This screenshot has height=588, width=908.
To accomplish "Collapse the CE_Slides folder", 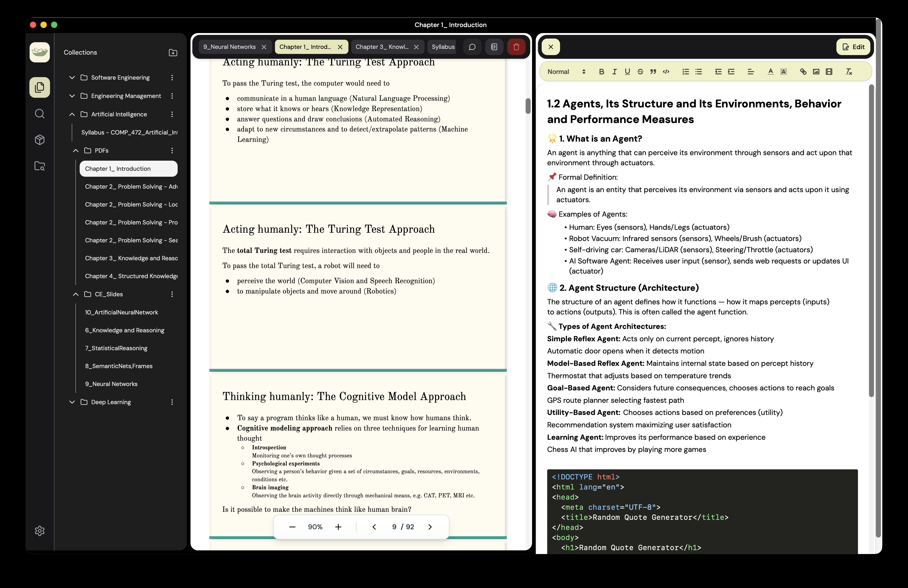I will pos(76,294).
